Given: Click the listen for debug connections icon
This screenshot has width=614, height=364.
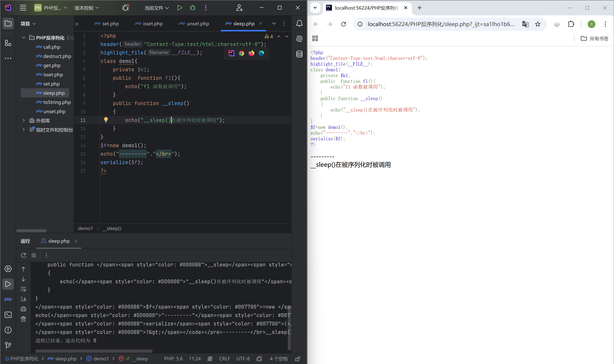Looking at the screenshot, I should pyautogui.click(x=126, y=8).
